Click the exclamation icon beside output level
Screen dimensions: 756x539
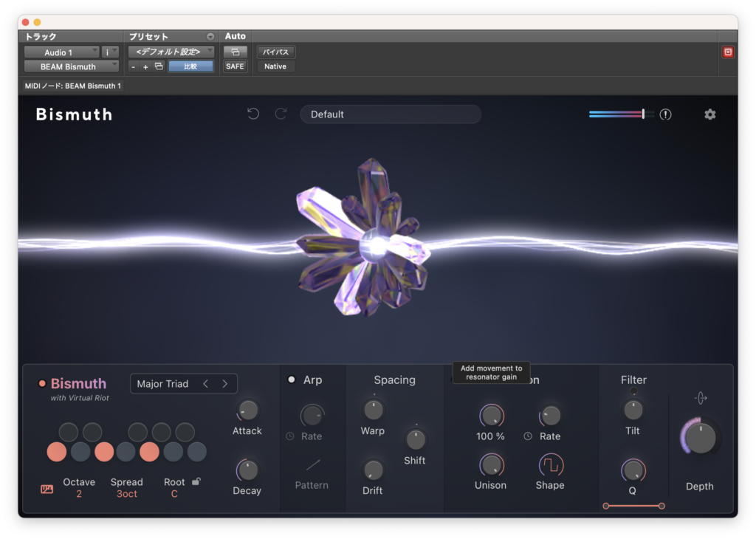(665, 114)
